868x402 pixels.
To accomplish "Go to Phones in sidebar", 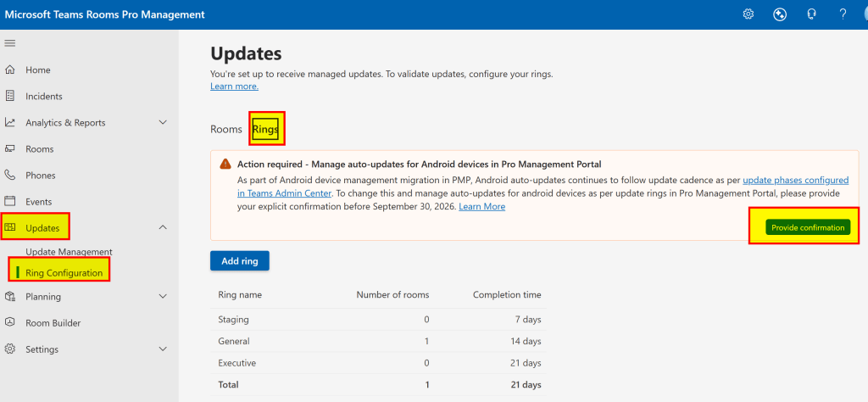I will coord(41,176).
